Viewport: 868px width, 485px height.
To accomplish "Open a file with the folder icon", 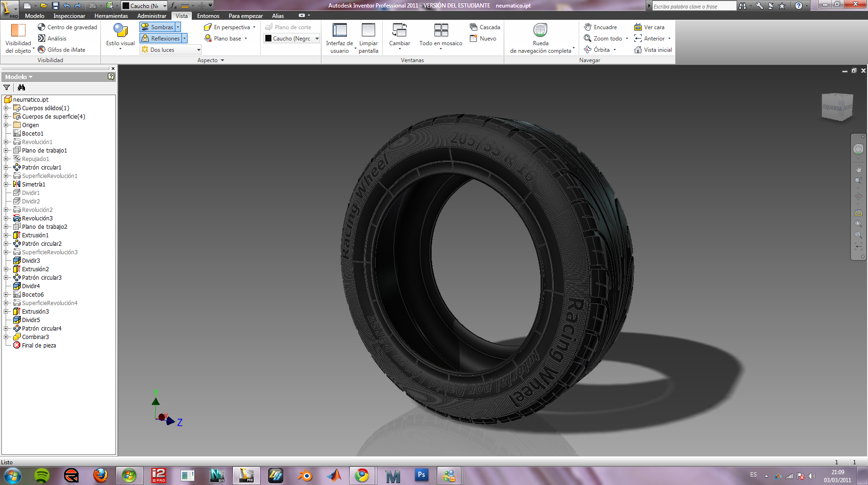I will click(x=44, y=6).
